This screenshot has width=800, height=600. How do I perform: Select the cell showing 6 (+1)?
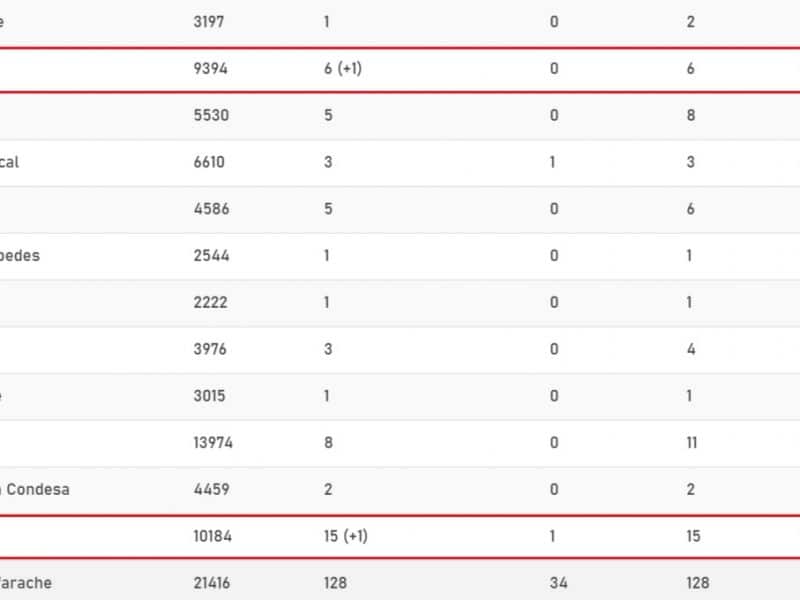(343, 68)
